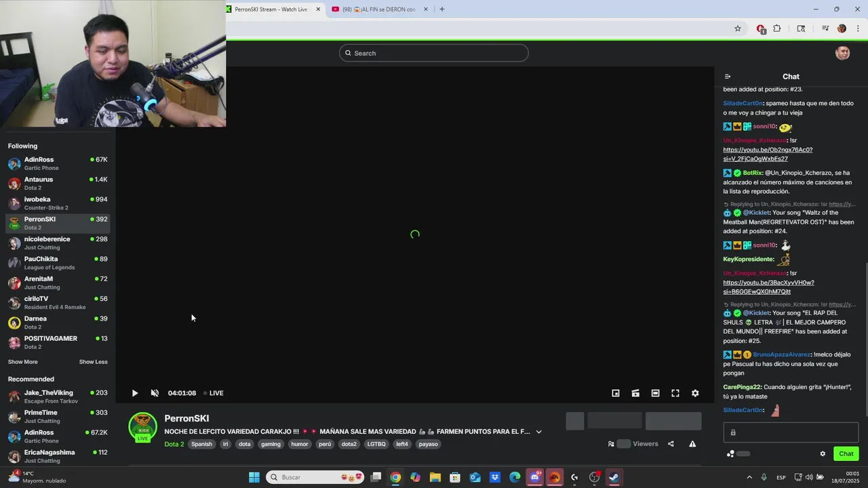This screenshot has height=488, width=868.
Task: Open the recommended Jake_TheViking channel
Action: (58, 396)
